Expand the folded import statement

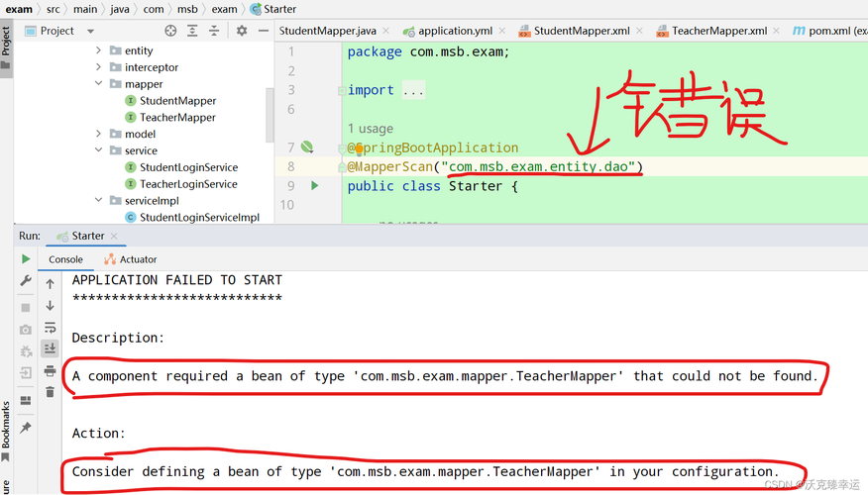coord(412,90)
